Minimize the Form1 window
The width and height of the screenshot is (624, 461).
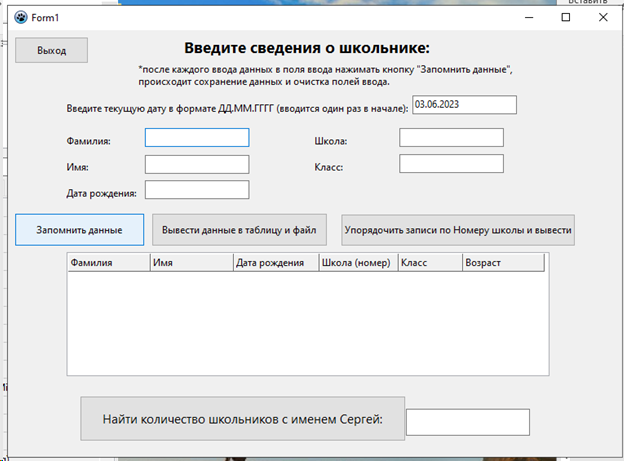click(529, 18)
